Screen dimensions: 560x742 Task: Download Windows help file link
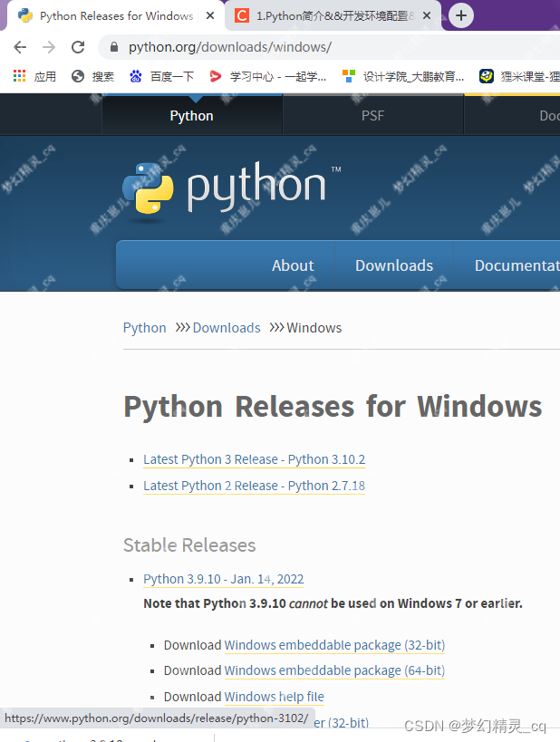(x=274, y=697)
